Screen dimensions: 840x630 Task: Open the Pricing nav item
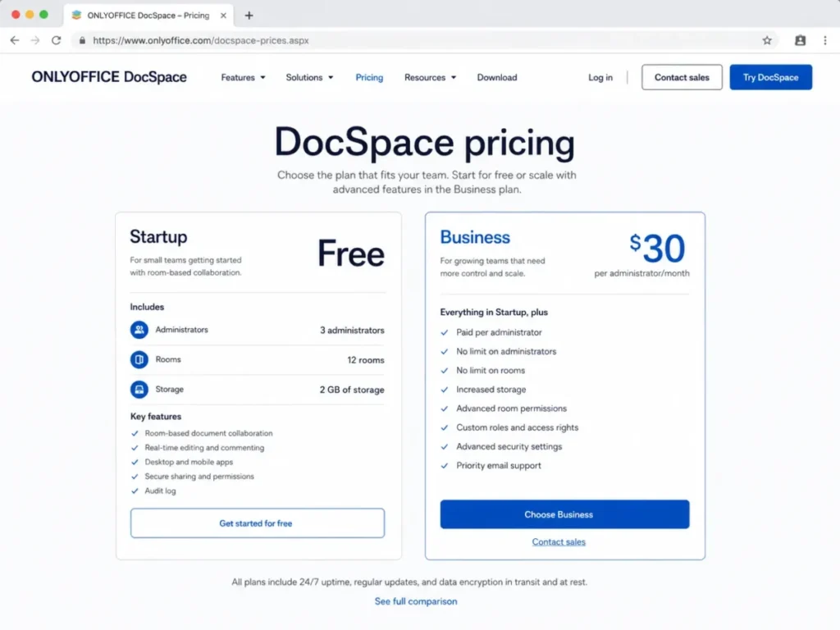coord(369,77)
